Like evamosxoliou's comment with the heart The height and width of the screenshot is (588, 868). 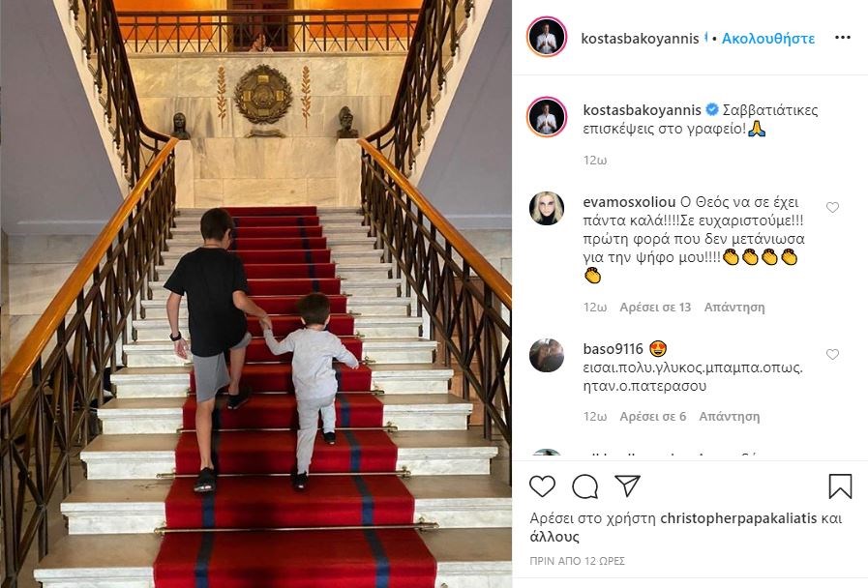pyautogui.click(x=832, y=207)
